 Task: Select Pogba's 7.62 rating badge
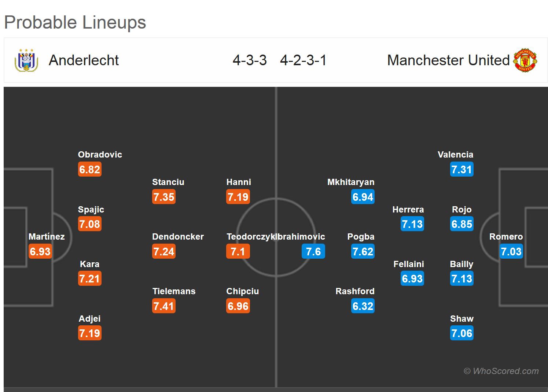pos(363,252)
